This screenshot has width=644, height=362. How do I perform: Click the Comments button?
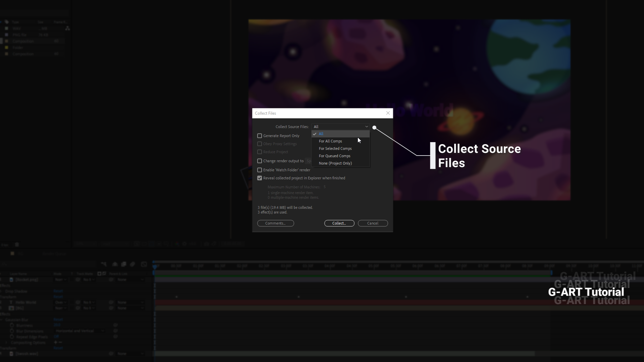(x=275, y=223)
